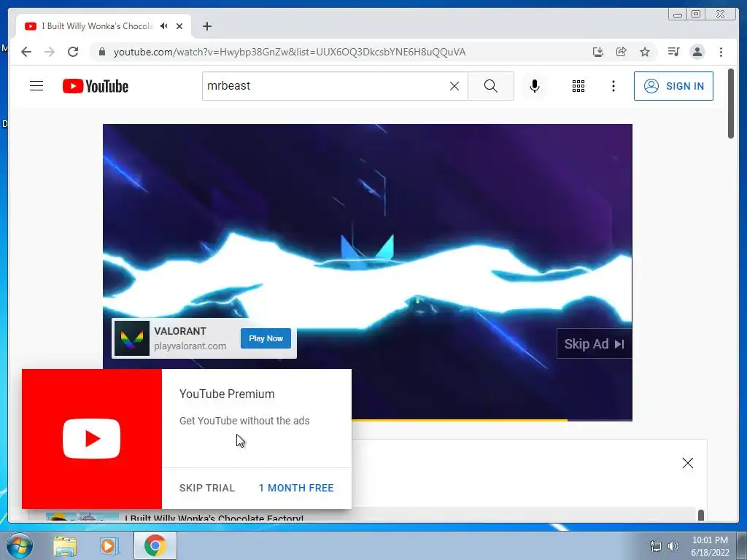This screenshot has height=560, width=747.
Task: Open the YouTube hamburger guide menu
Action: 36,86
